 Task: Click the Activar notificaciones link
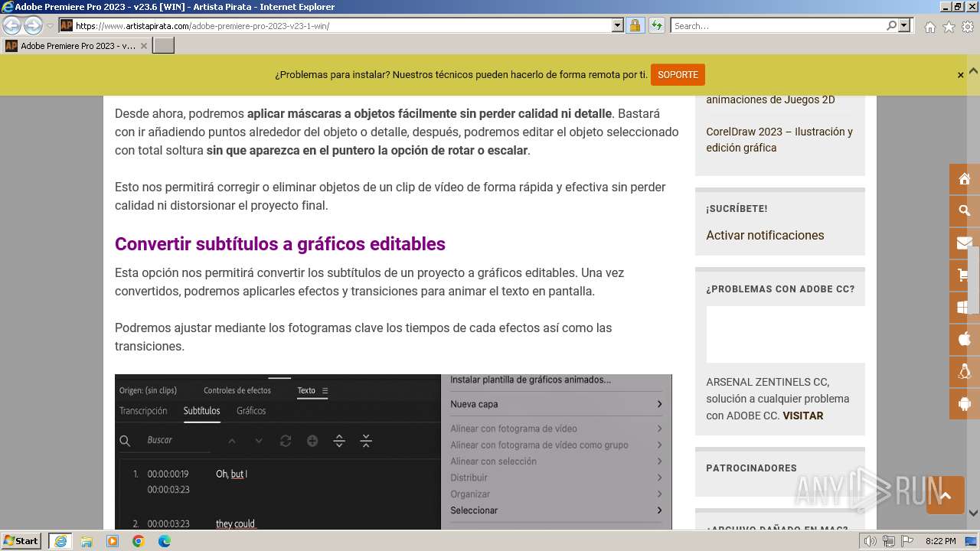765,235
